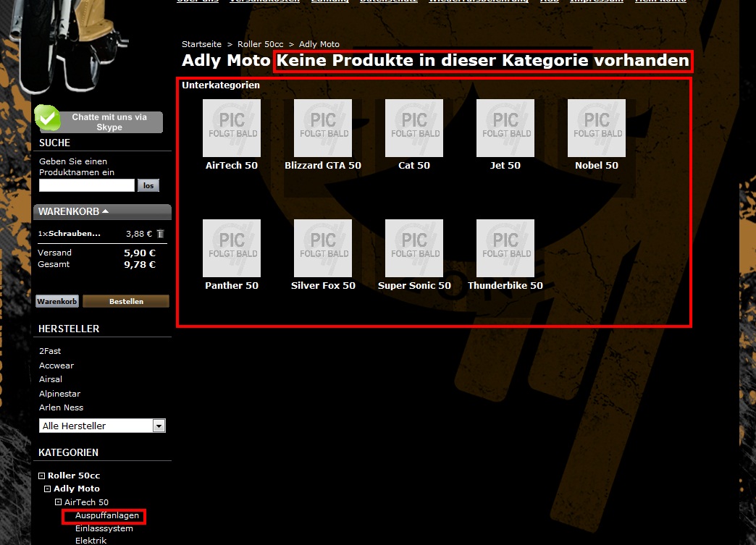Select manufacturer Alpinestar
756x545 pixels.
coord(60,393)
